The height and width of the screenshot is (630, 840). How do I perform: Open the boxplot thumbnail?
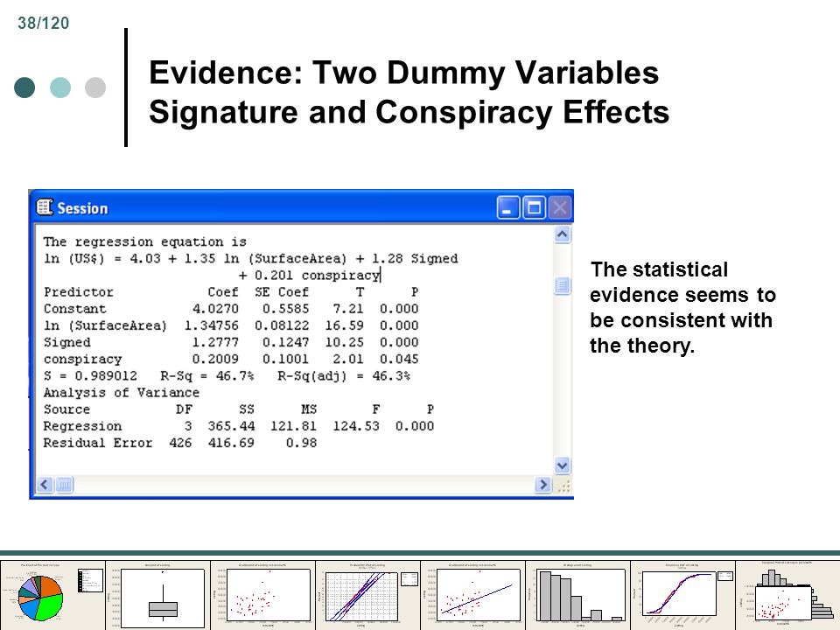tap(157, 595)
